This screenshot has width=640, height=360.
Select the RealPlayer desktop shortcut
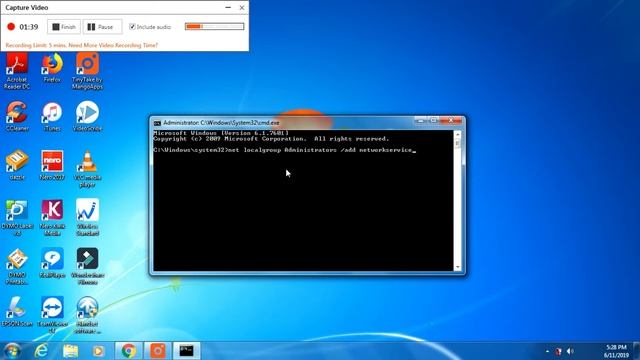pos(52,263)
